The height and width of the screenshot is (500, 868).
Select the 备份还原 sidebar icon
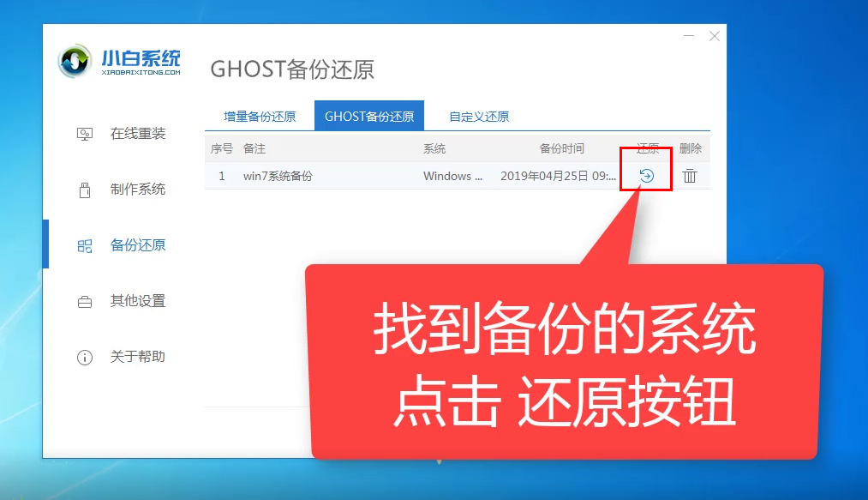[x=85, y=245]
